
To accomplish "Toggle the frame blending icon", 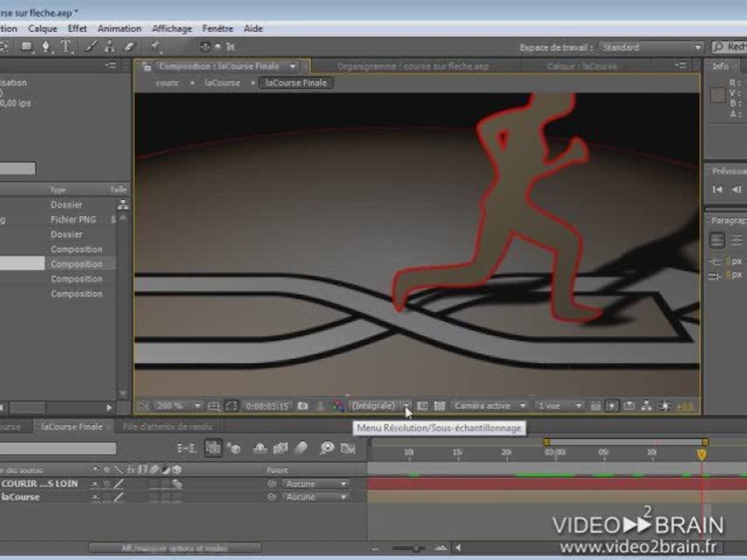I will pyautogui.click(x=280, y=448).
